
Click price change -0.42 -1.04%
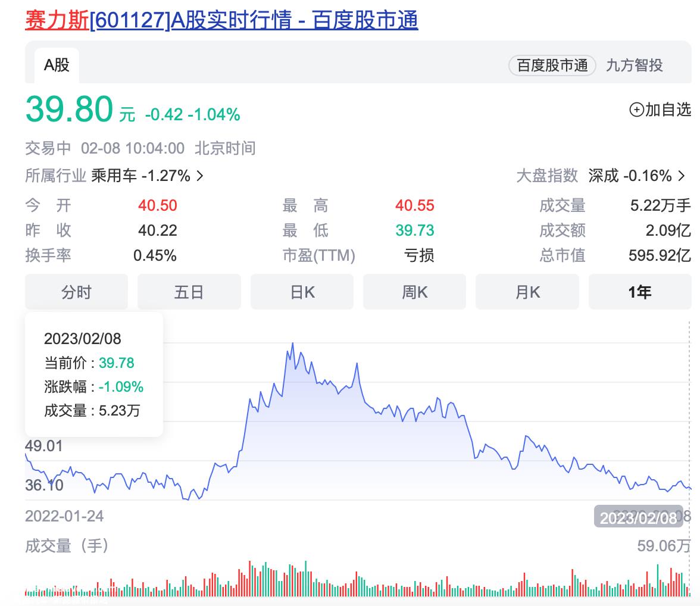coord(192,115)
